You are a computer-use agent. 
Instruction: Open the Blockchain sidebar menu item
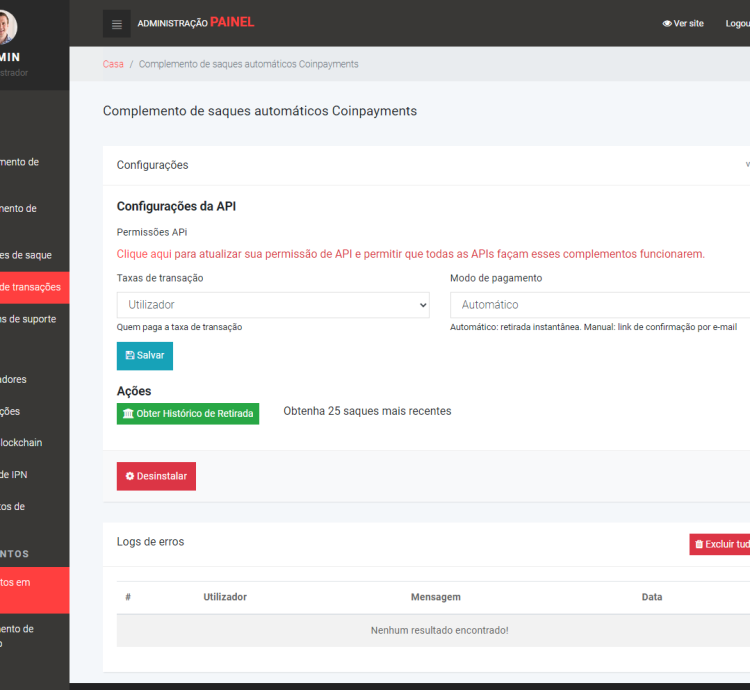(22, 442)
